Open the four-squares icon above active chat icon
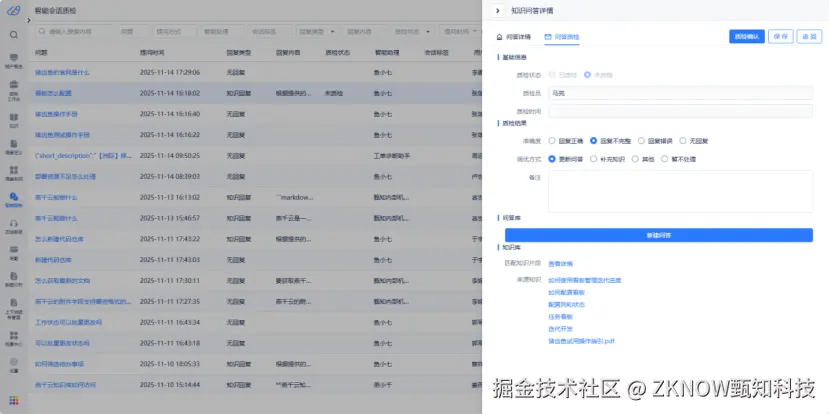Viewport: 829px width, 414px height. click(14, 170)
